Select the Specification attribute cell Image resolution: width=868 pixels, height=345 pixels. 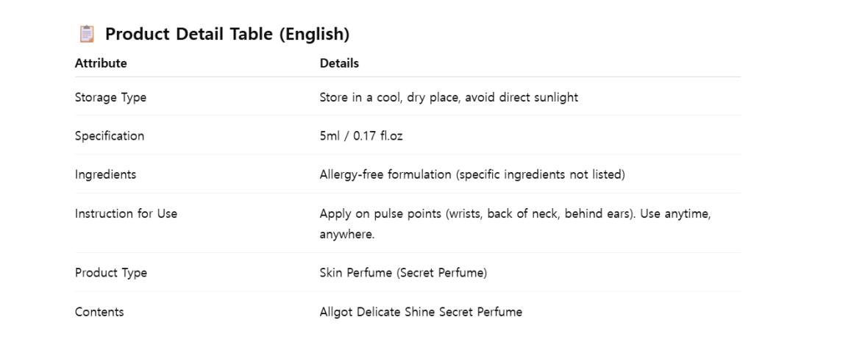(110, 136)
